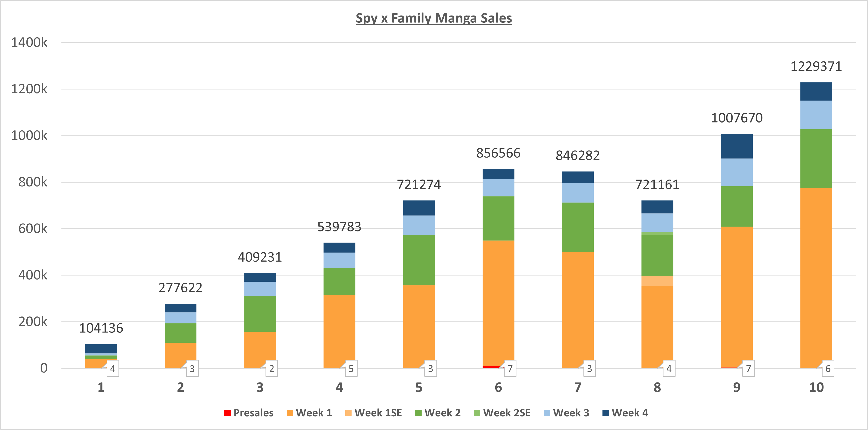
Task: Select the Week 1 orange legend swatch
Action: (x=289, y=413)
